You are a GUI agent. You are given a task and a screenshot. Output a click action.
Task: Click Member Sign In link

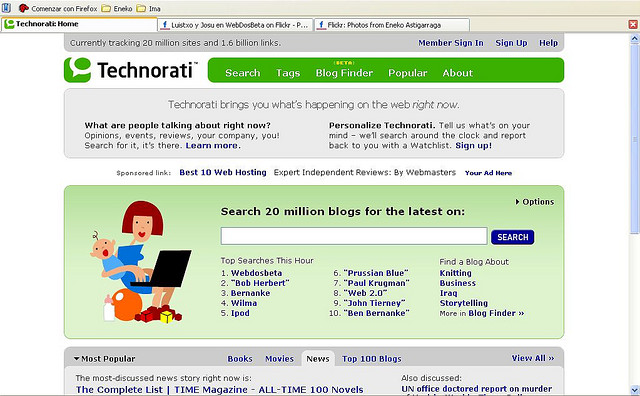point(451,43)
